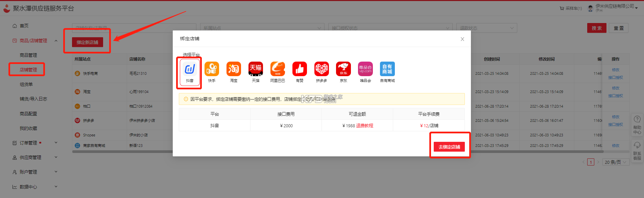
Task: Click the 首页 home icon
Action: point(15,26)
